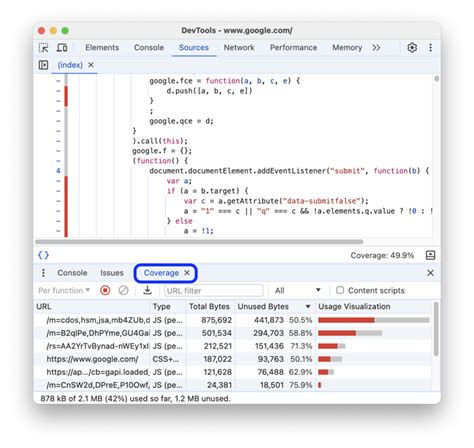Click the google.qce = d; code line
Viewport: 474px width, 448px height.
[x=181, y=121]
